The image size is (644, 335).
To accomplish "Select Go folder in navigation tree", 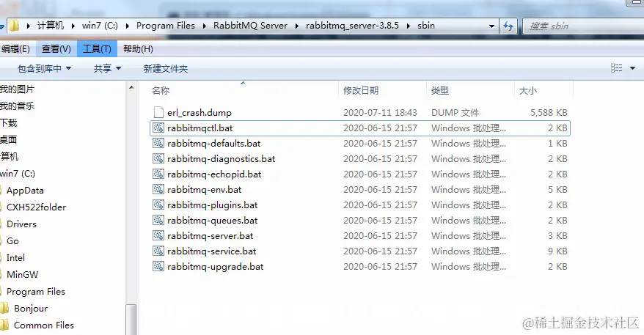I will coord(12,240).
